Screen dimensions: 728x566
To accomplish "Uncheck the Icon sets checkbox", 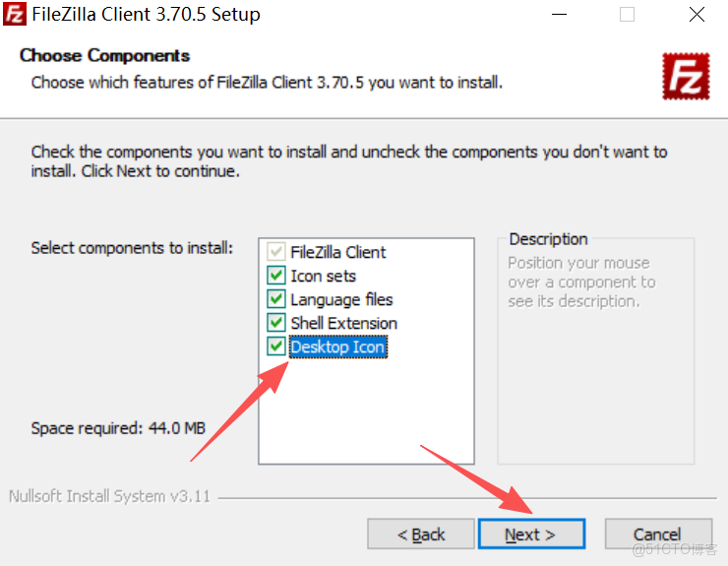I will pos(276,276).
